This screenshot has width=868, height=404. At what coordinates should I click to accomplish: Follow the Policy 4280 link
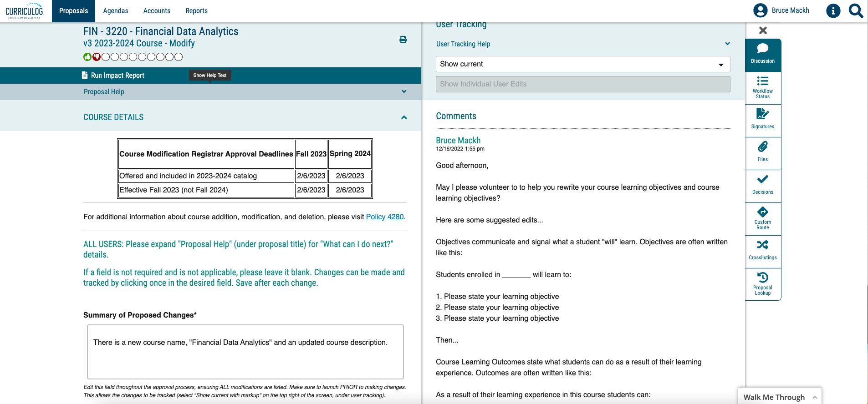point(385,217)
